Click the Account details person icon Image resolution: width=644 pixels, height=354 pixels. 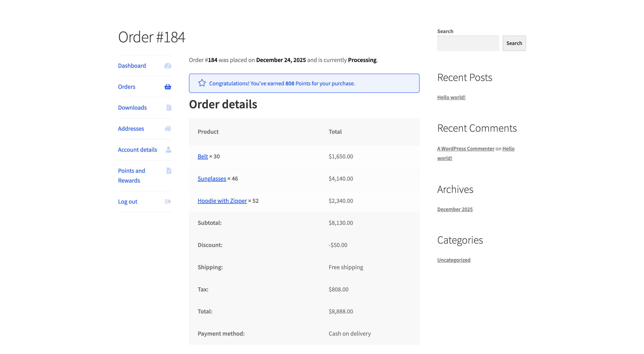[168, 149]
